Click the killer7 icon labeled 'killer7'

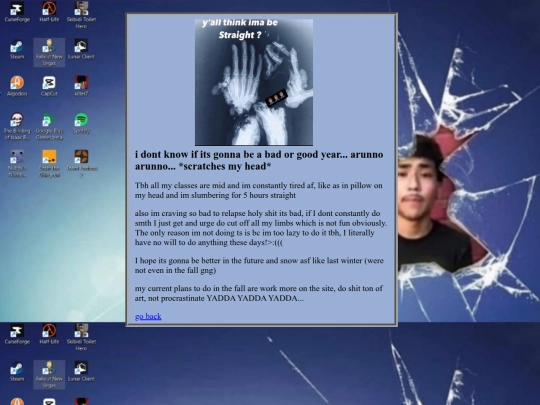pyautogui.click(x=81, y=86)
